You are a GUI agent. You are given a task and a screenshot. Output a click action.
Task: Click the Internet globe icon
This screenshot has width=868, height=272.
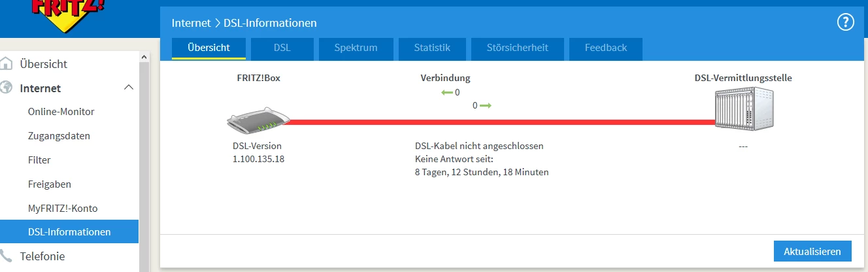7,88
